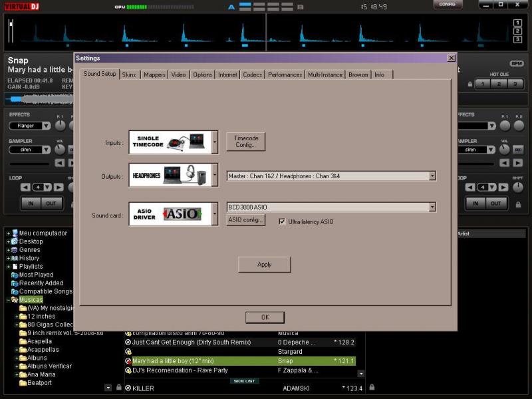Trigger right deck hot cue 1
The height and width of the screenshot is (399, 532).
pos(483,84)
